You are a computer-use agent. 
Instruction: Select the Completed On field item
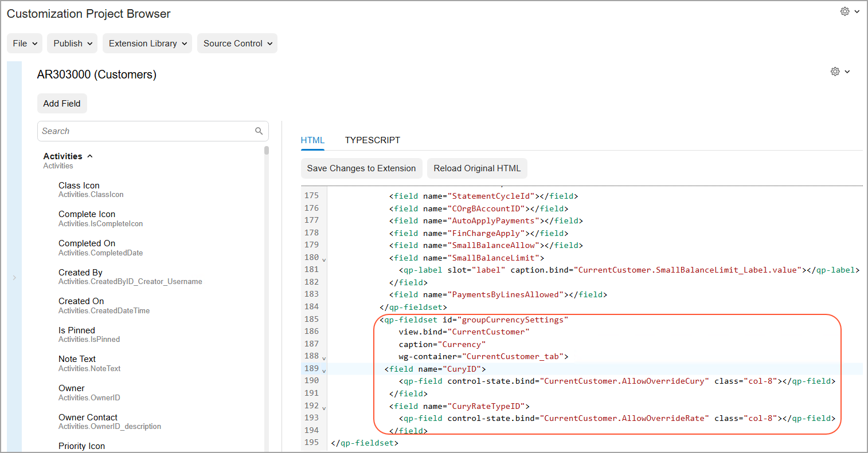click(x=87, y=243)
